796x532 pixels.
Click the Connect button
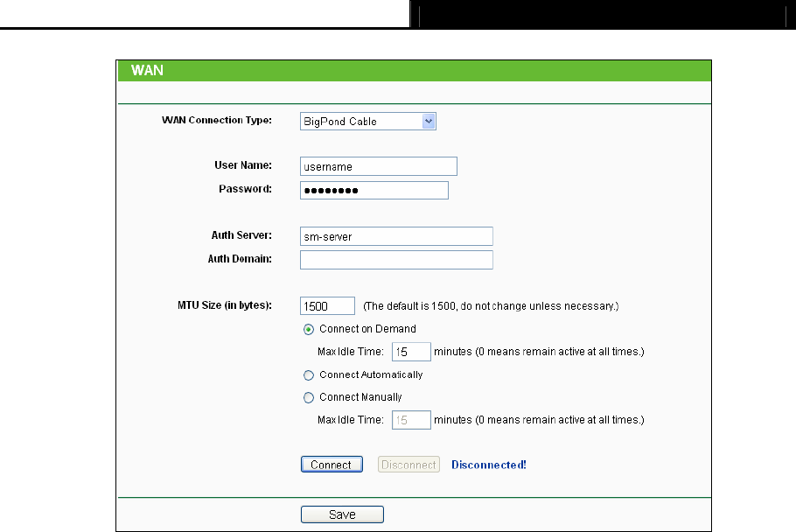tap(332, 465)
